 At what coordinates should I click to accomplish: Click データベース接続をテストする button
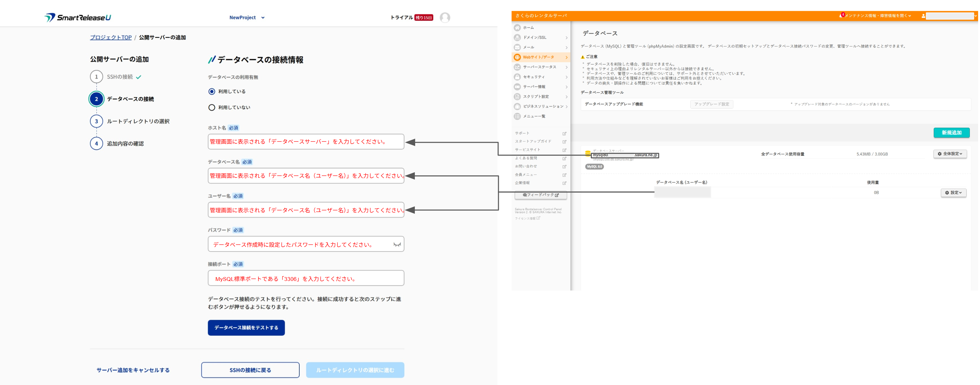pyautogui.click(x=246, y=328)
